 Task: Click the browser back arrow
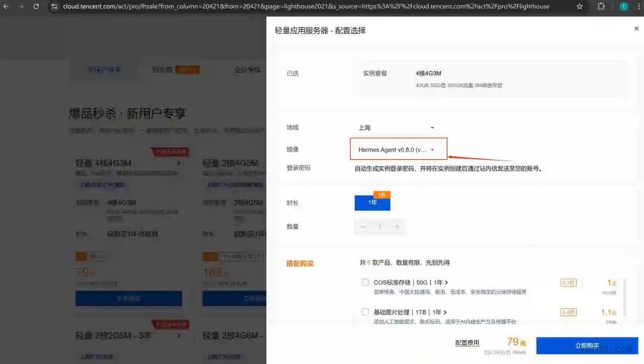pyautogui.click(x=6, y=7)
